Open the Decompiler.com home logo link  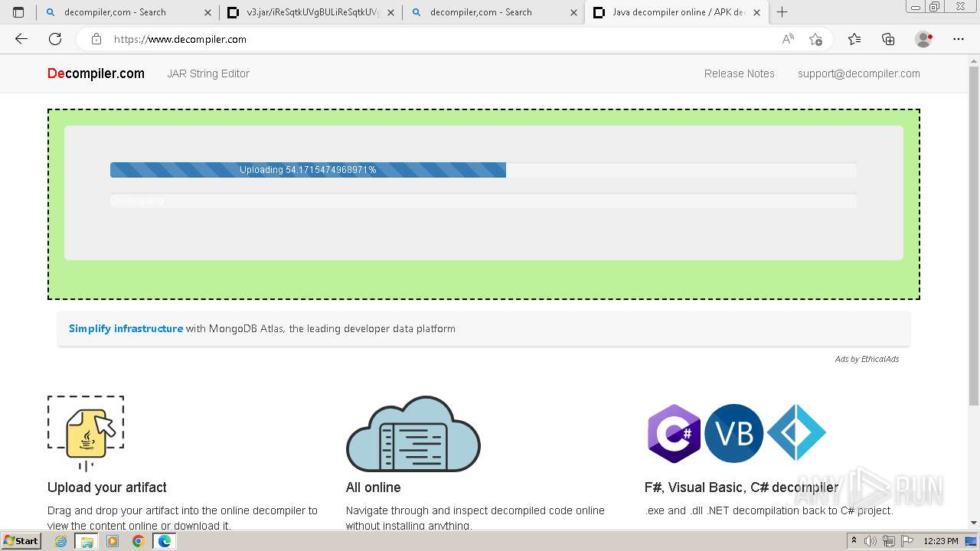(x=96, y=73)
